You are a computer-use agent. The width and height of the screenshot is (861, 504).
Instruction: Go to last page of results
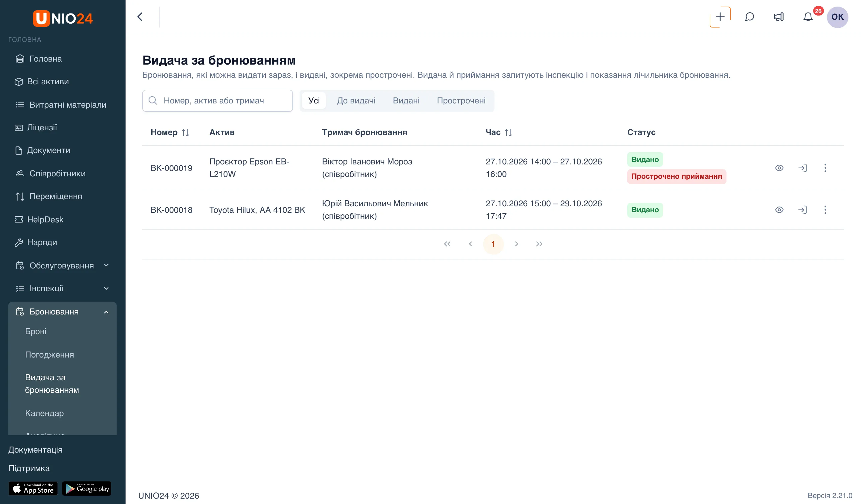[x=539, y=244]
